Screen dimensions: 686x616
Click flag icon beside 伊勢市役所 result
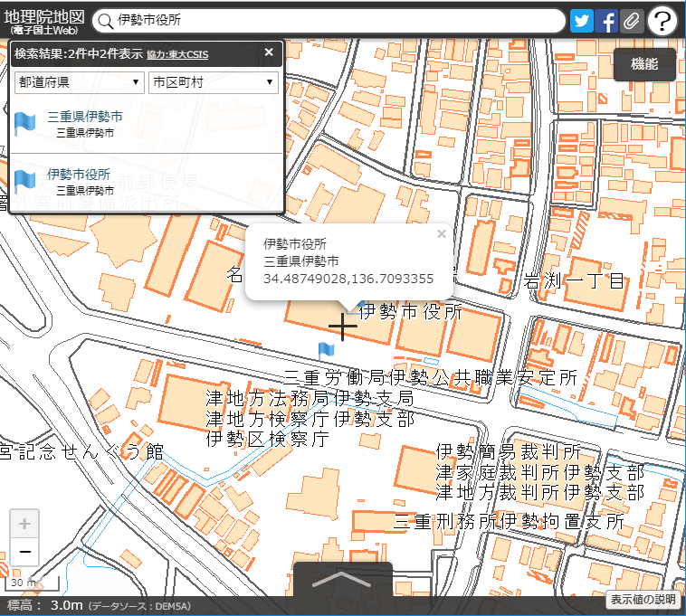pyautogui.click(x=24, y=181)
